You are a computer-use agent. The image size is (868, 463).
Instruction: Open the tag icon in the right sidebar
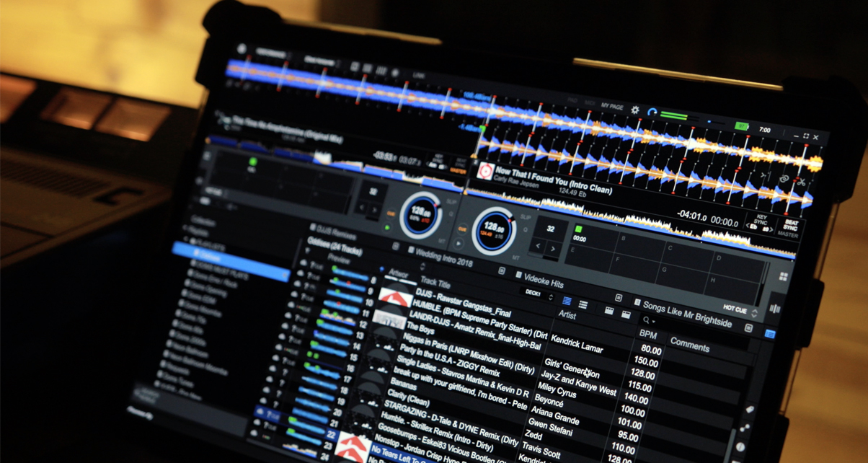coord(750,409)
